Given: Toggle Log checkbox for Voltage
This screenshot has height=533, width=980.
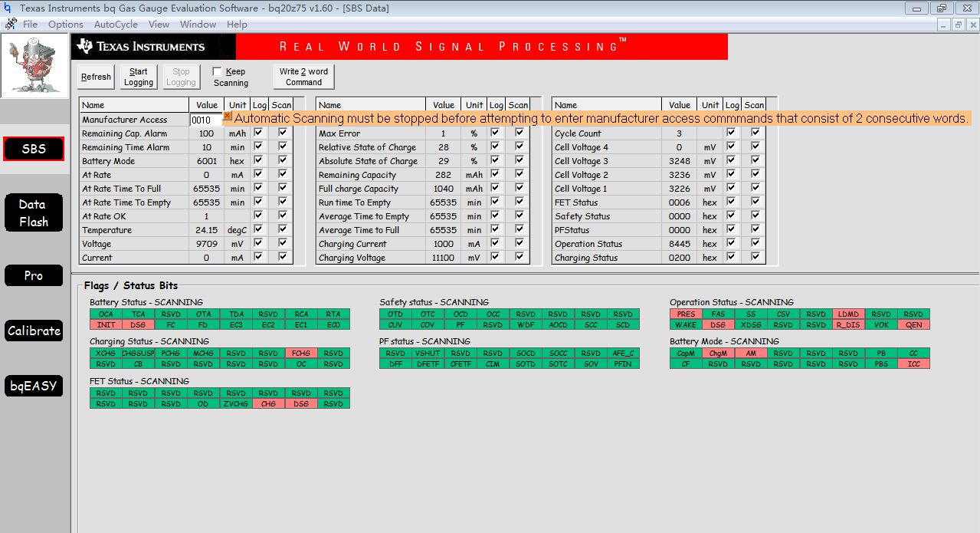Looking at the screenshot, I should pyautogui.click(x=259, y=243).
